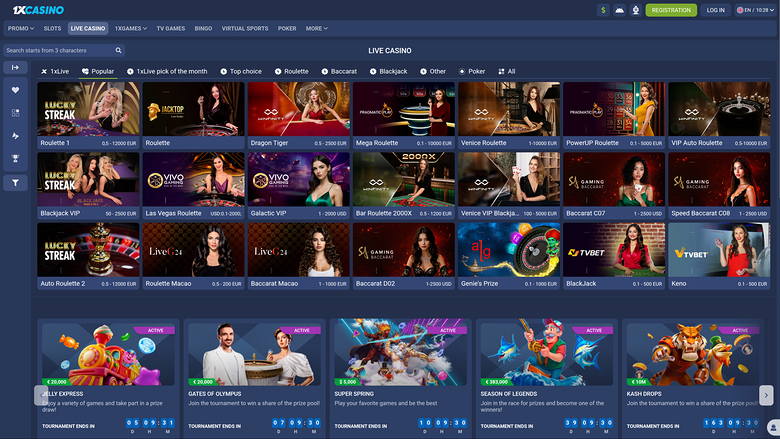Open the trophy tournaments icon in sidebar
This screenshot has height=439, width=780.
click(x=15, y=159)
